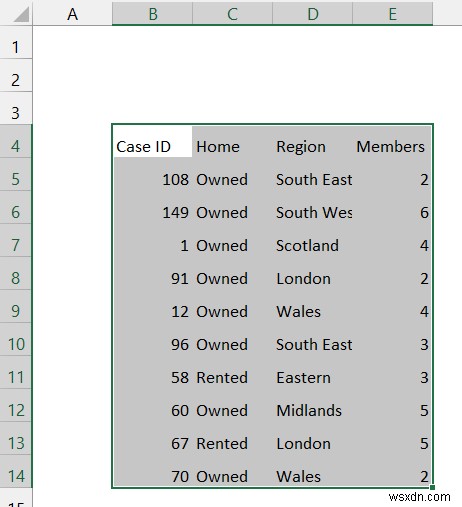Click the Home header cell
462x507 pixels.
click(x=232, y=146)
